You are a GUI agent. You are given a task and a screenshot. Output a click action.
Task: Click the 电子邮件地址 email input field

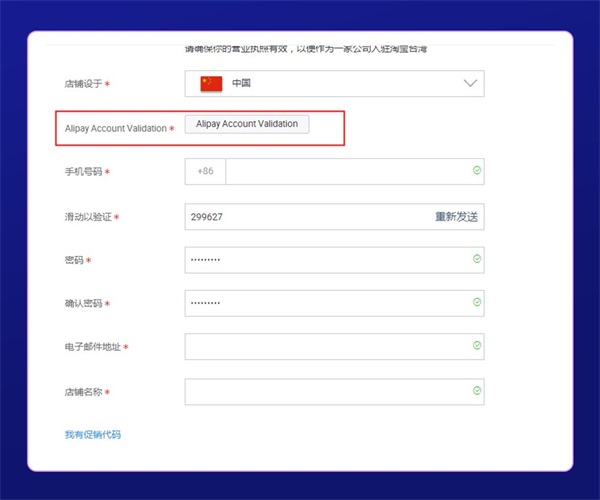point(325,347)
